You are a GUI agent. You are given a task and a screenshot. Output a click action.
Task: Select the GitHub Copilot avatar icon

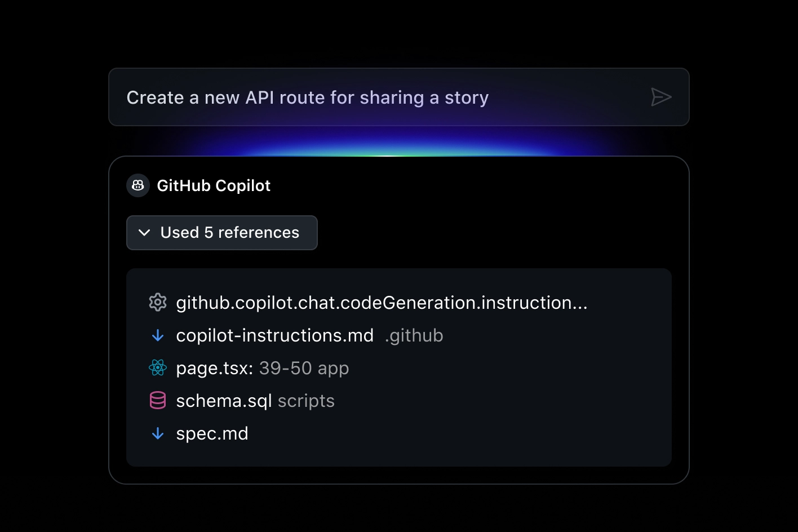point(138,185)
